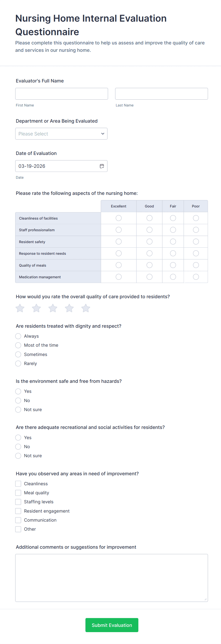The height and width of the screenshot is (644, 221).
Task: Focus the First Name input field
Action: click(62, 94)
